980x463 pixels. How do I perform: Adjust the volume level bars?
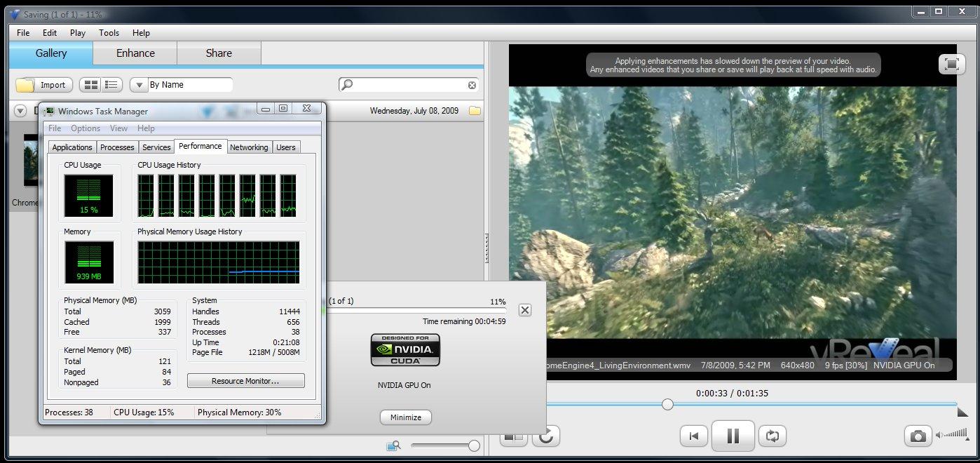[956, 435]
